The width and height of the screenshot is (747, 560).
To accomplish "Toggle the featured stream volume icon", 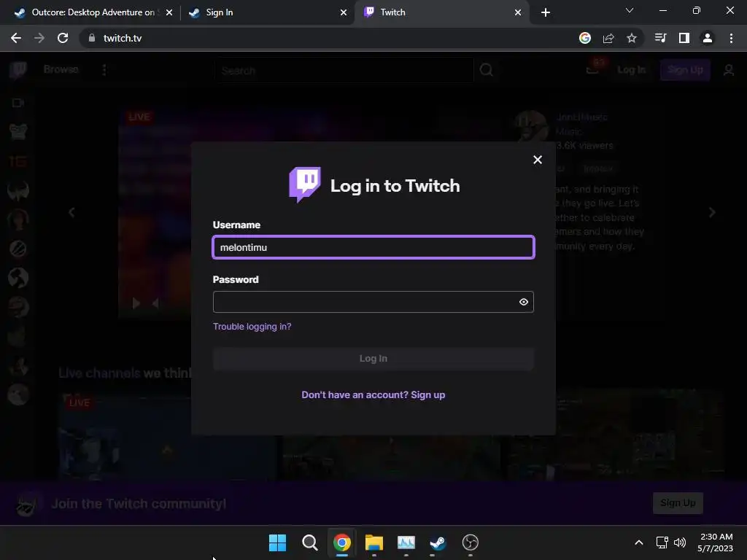I will pyautogui.click(x=156, y=303).
